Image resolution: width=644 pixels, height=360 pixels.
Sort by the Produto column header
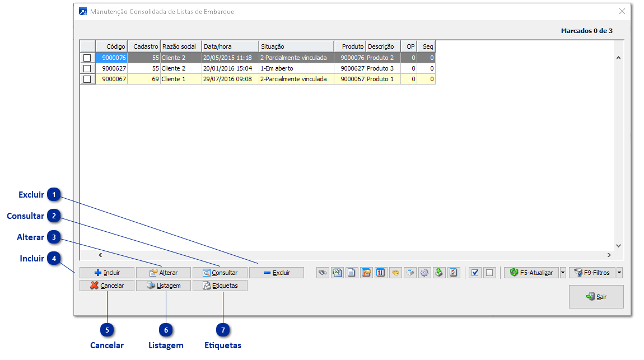point(349,46)
